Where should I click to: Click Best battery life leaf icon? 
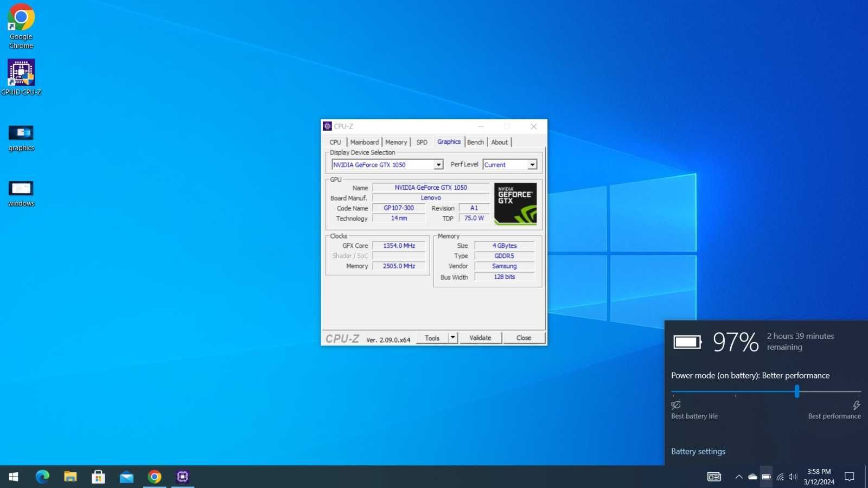[676, 405]
